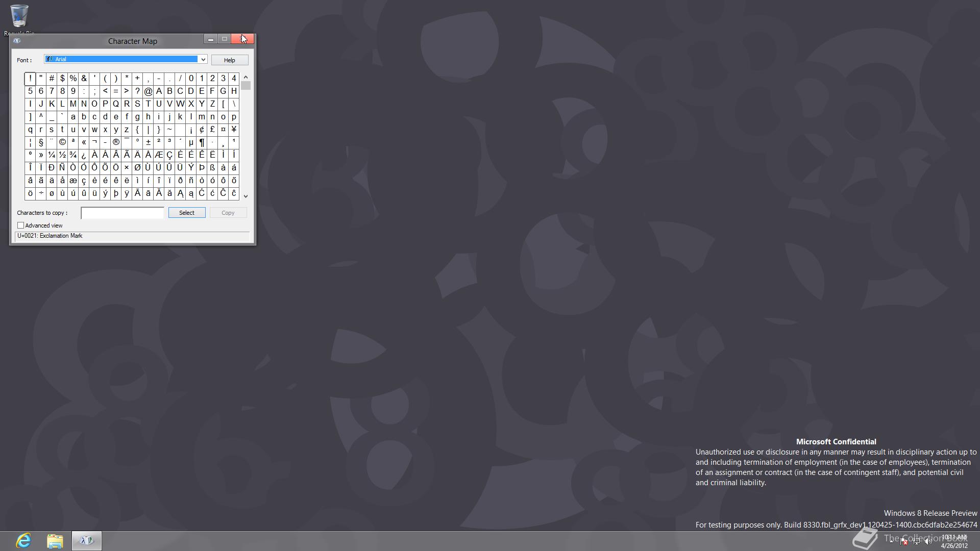This screenshot has height=551, width=980.
Task: Open the network tray icon
Action: (917, 542)
